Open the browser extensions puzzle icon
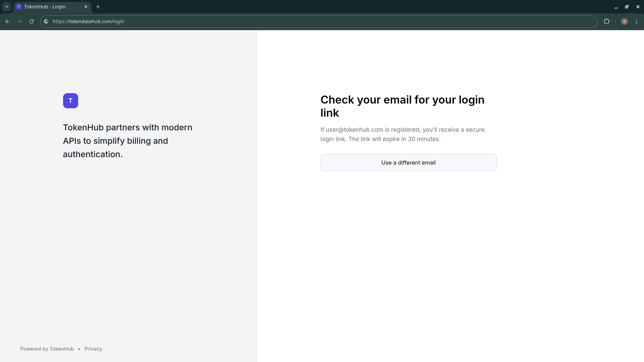The width and height of the screenshot is (644, 362). pyautogui.click(x=606, y=21)
